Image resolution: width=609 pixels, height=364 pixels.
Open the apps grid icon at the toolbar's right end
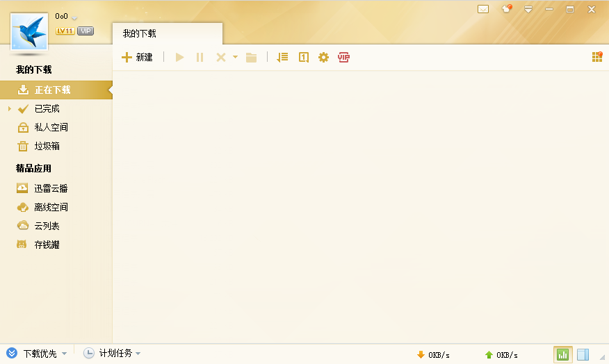pyautogui.click(x=597, y=57)
